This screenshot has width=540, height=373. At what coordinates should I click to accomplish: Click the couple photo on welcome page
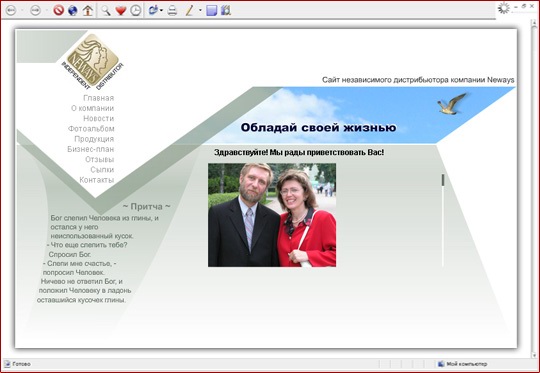[272, 215]
